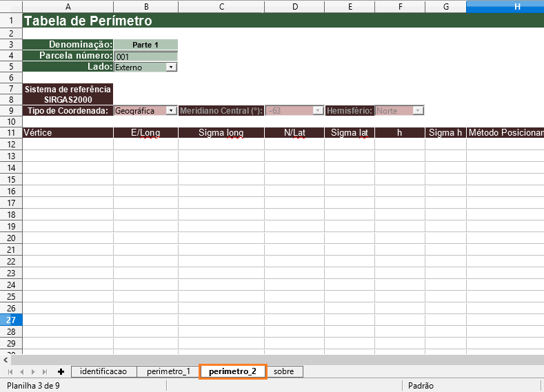The width and height of the screenshot is (544, 392).
Task: Expand Tipo de Coordenada dropdown
Action: [x=172, y=110]
